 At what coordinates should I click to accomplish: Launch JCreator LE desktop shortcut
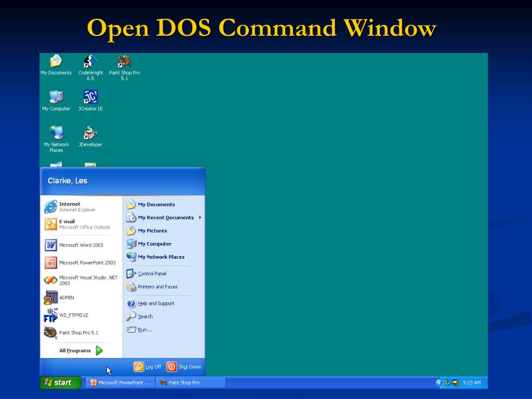click(90, 101)
